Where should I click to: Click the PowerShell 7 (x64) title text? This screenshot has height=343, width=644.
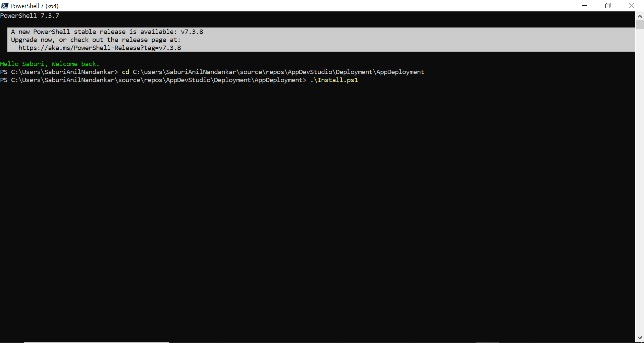(x=34, y=6)
